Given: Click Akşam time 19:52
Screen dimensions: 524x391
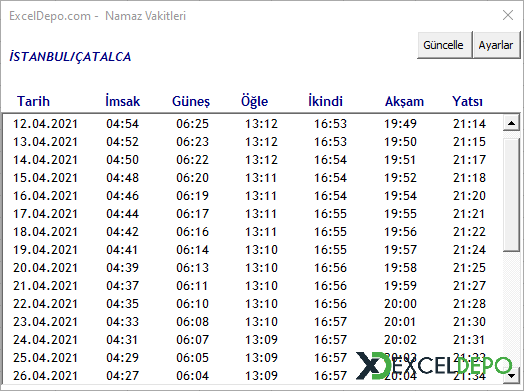Looking at the screenshot, I should click(400, 178).
